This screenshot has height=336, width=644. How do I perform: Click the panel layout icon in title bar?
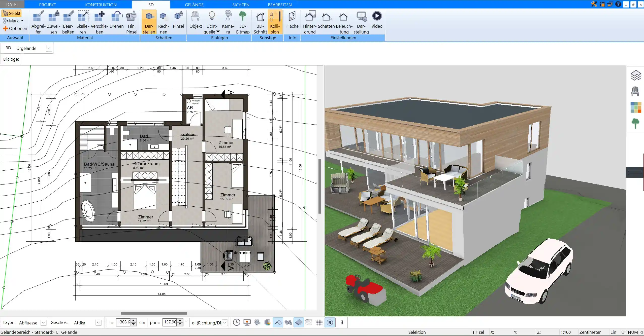pyautogui.click(x=602, y=4)
